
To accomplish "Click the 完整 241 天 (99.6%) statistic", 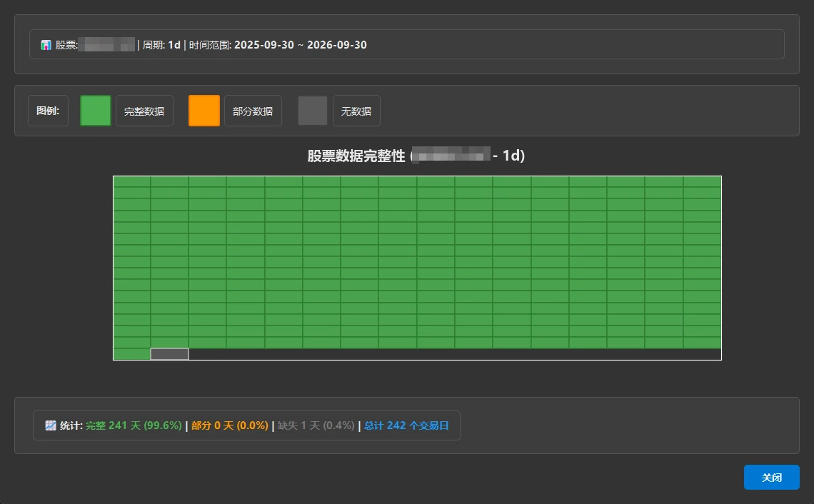I will [134, 425].
